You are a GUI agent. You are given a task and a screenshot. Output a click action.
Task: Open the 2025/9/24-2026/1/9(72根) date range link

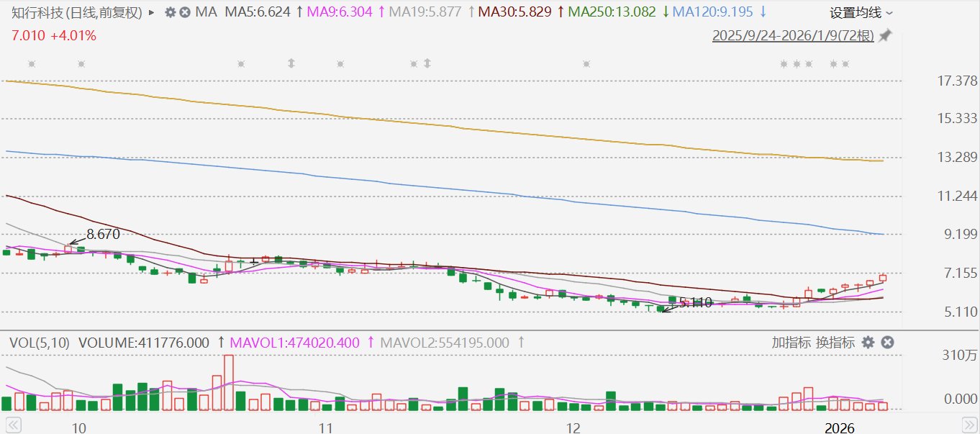[793, 35]
